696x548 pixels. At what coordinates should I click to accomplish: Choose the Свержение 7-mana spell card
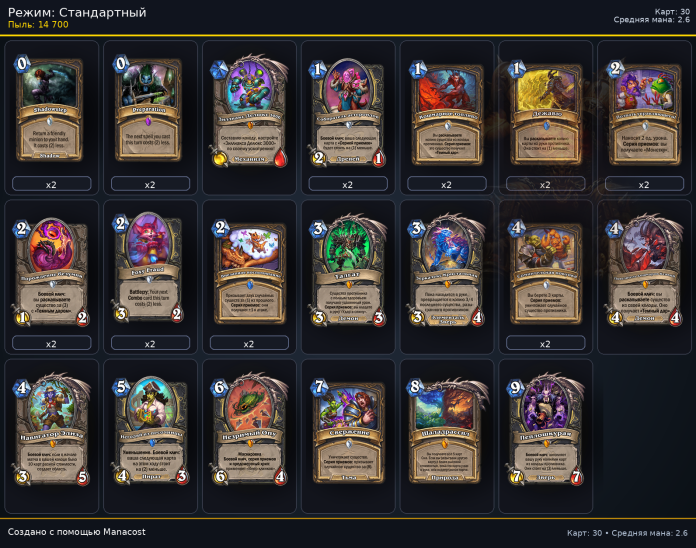coord(348,430)
